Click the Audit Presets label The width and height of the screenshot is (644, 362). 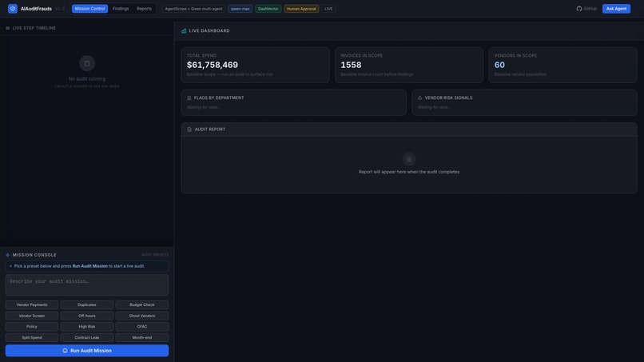155,255
